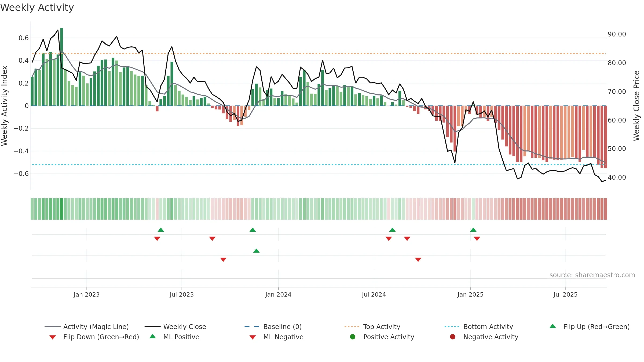Select the second-row red ML Negative marker near Sep 2024
The image size is (644, 362).
[x=418, y=260]
